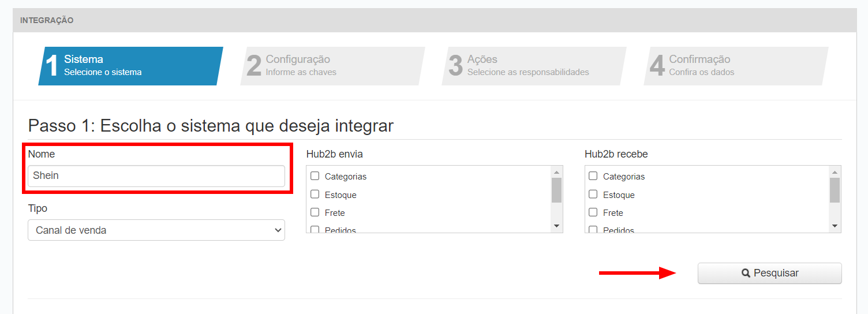Click the Hub2b recebe scrollbar thumb

click(835, 190)
